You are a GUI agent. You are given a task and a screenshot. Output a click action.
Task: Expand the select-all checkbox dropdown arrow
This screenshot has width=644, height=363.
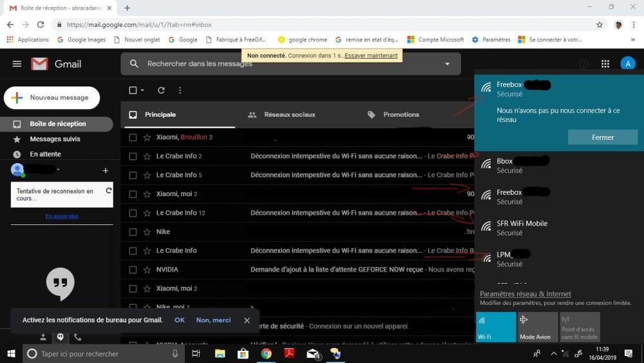[x=142, y=90]
